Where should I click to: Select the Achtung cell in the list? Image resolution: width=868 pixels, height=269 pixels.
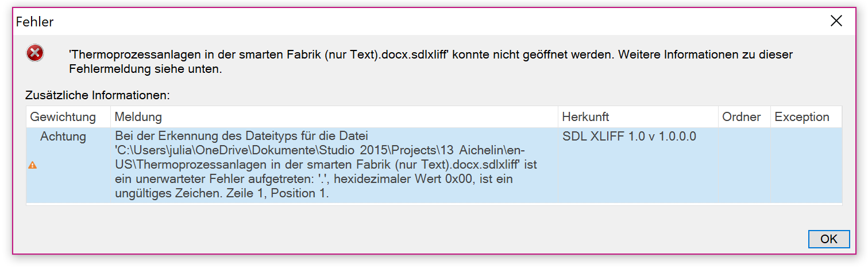click(x=63, y=137)
